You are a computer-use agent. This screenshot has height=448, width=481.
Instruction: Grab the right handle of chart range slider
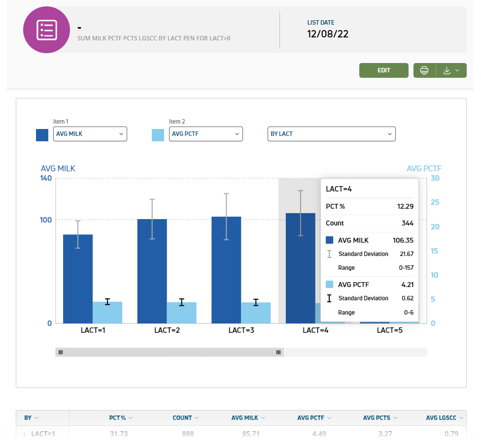278,352
